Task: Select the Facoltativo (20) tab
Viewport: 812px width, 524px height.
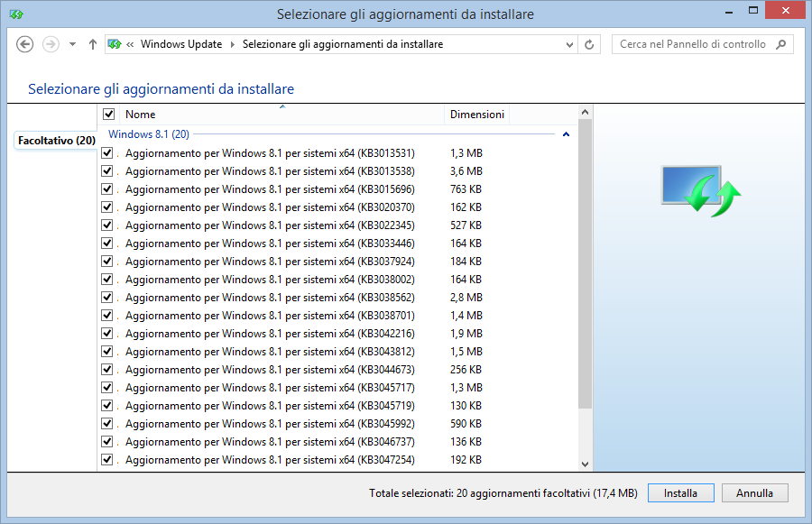Action: 57,141
